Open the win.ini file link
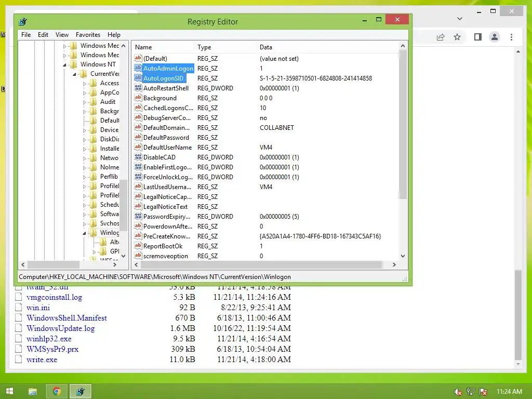 tap(38, 308)
